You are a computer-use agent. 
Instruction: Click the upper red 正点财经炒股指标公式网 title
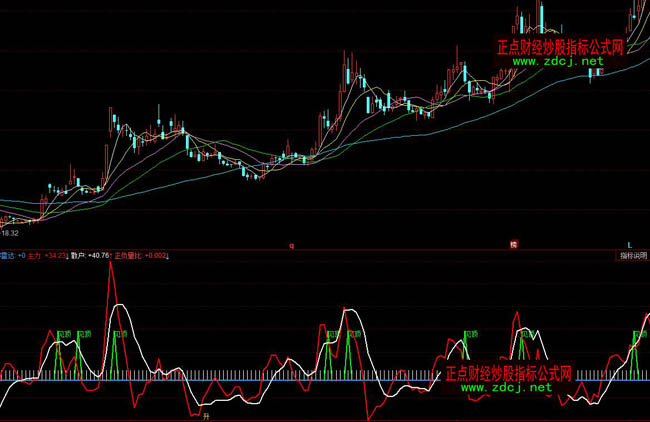(561, 46)
